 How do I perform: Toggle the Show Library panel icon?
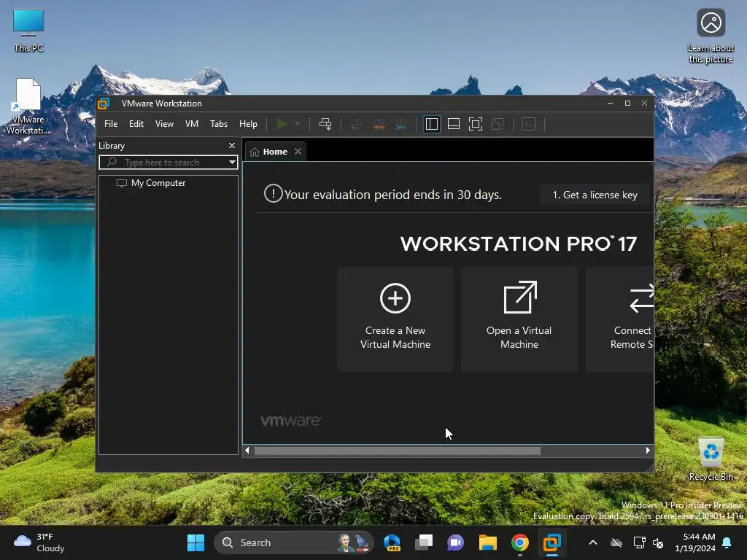pos(432,124)
